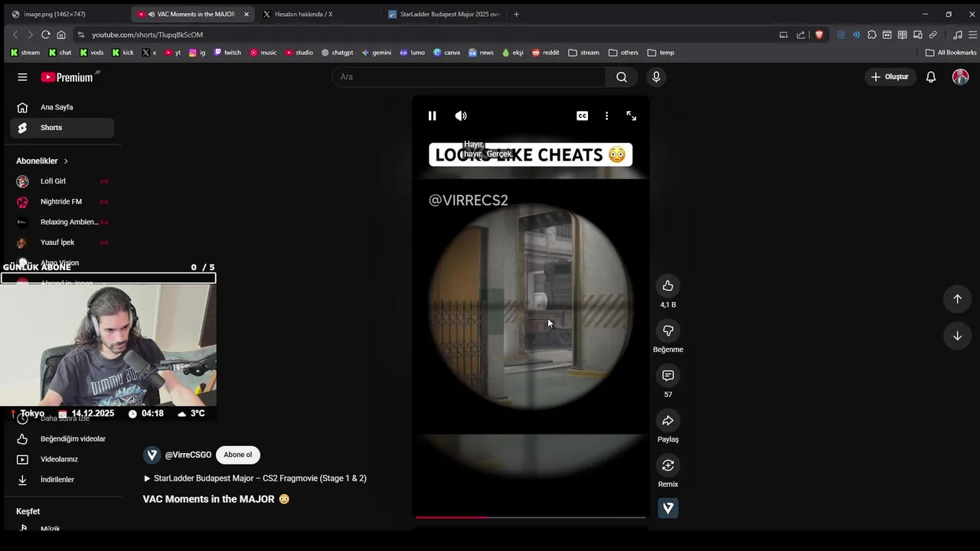Expand the temp bookmarks folder

coord(661,53)
